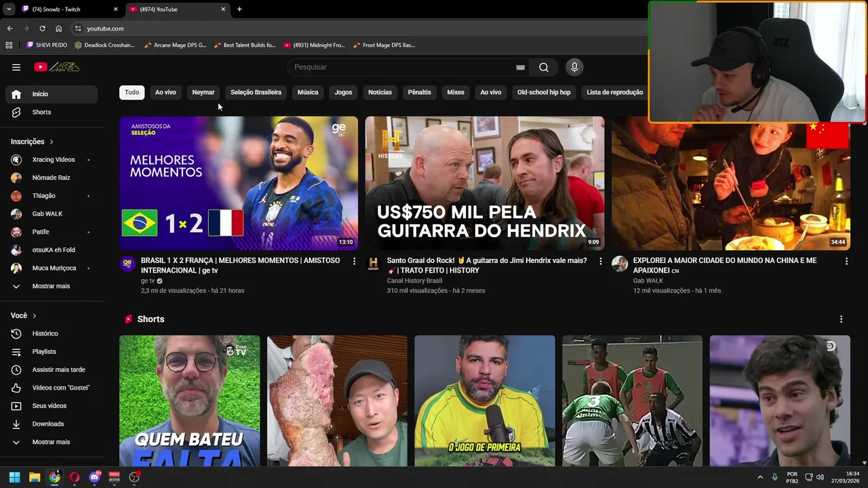Expand Mostrar mais under Você
Viewport: 868px width, 488px height.
(x=52, y=442)
